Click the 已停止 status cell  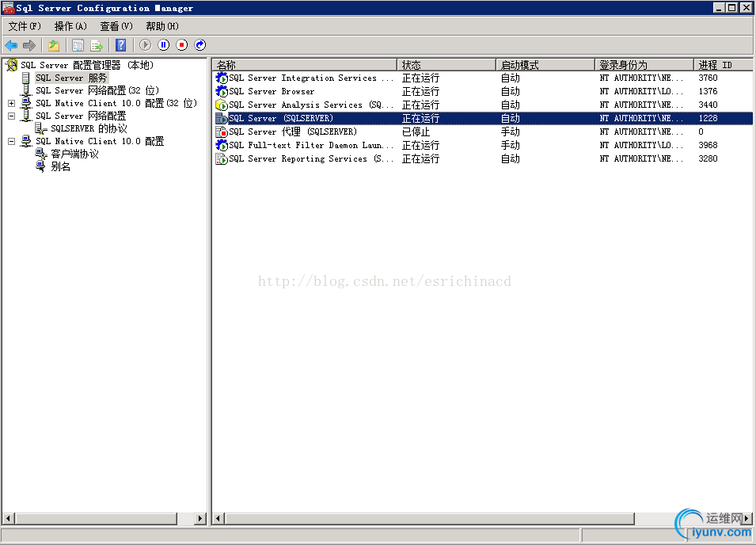(x=416, y=131)
